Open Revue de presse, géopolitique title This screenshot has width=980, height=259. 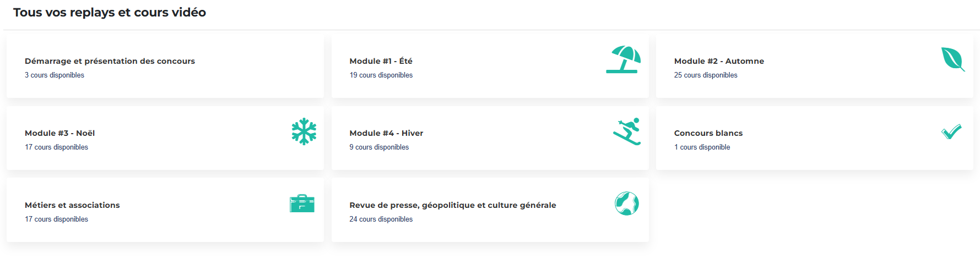[x=453, y=205]
